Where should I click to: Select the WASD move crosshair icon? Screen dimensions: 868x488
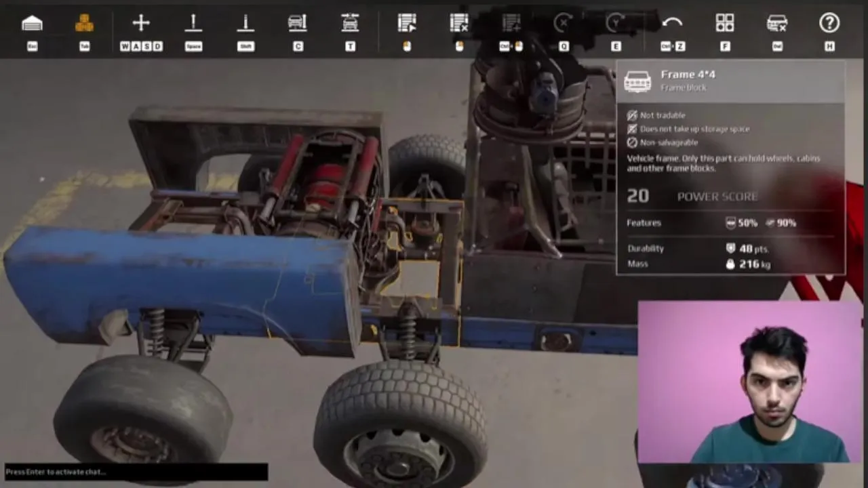tap(141, 24)
